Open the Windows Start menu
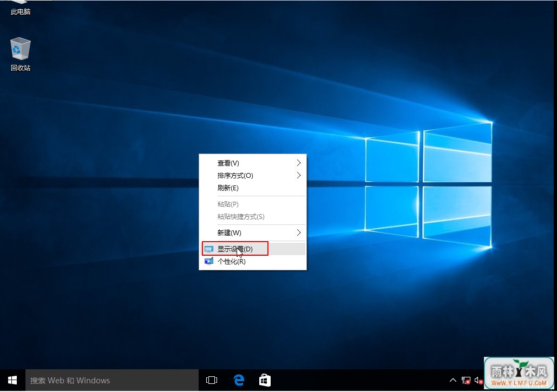The image size is (557, 392). tap(12, 380)
